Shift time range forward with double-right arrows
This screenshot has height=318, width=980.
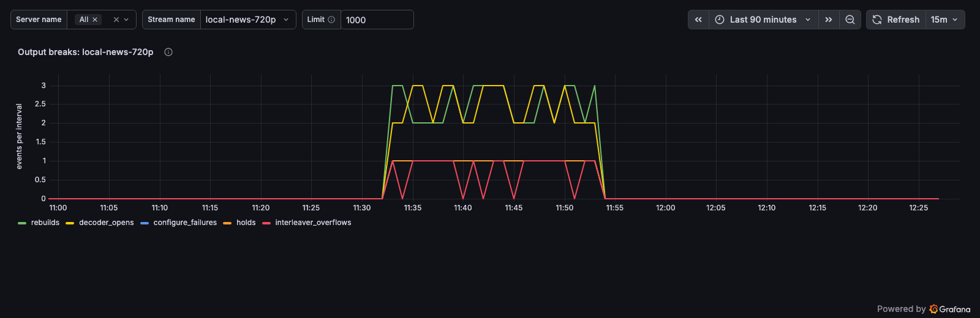tap(829, 20)
